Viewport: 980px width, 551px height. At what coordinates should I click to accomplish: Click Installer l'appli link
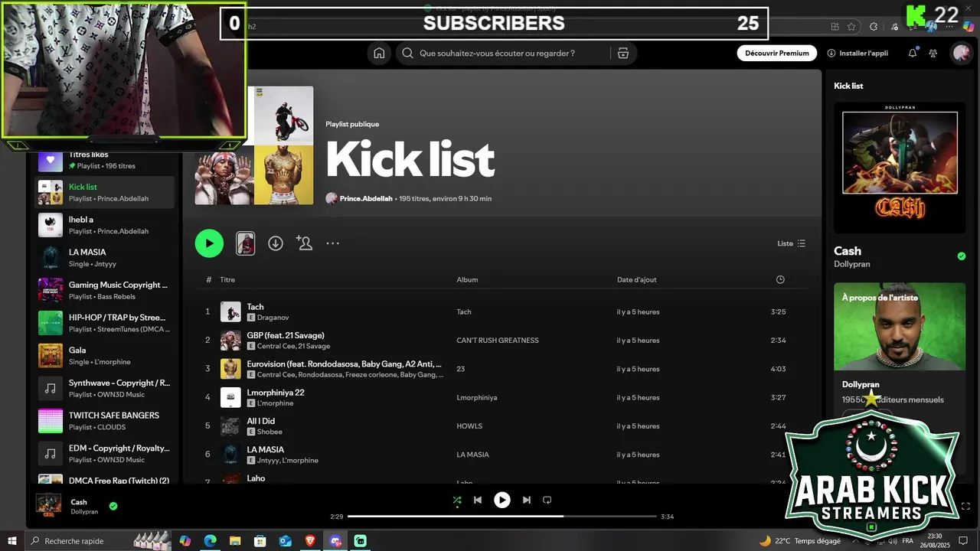pos(857,54)
